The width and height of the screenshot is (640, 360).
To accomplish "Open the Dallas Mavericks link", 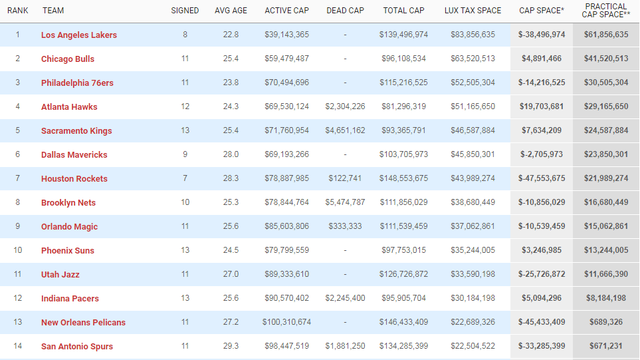I will coord(74,155).
